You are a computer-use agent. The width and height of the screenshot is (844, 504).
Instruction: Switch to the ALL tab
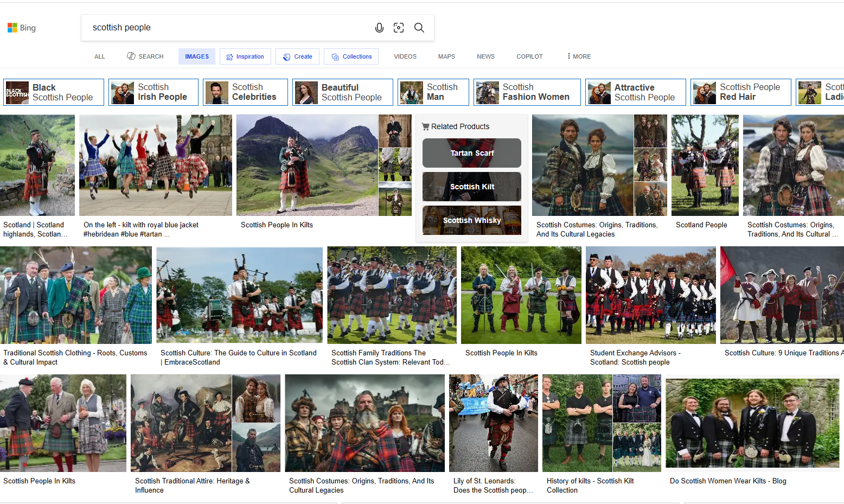[x=100, y=56]
